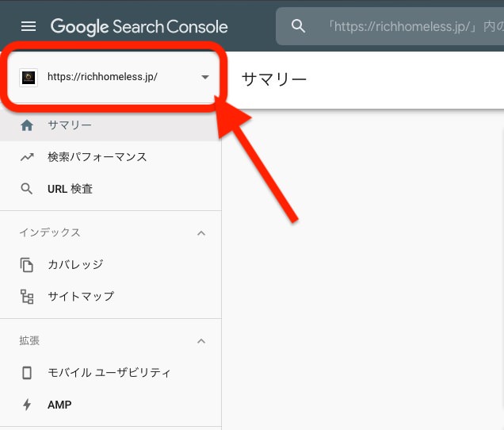The image size is (504, 430).
Task: Click the trend-line icon for 検索パフォーマンス
Action: 28,157
